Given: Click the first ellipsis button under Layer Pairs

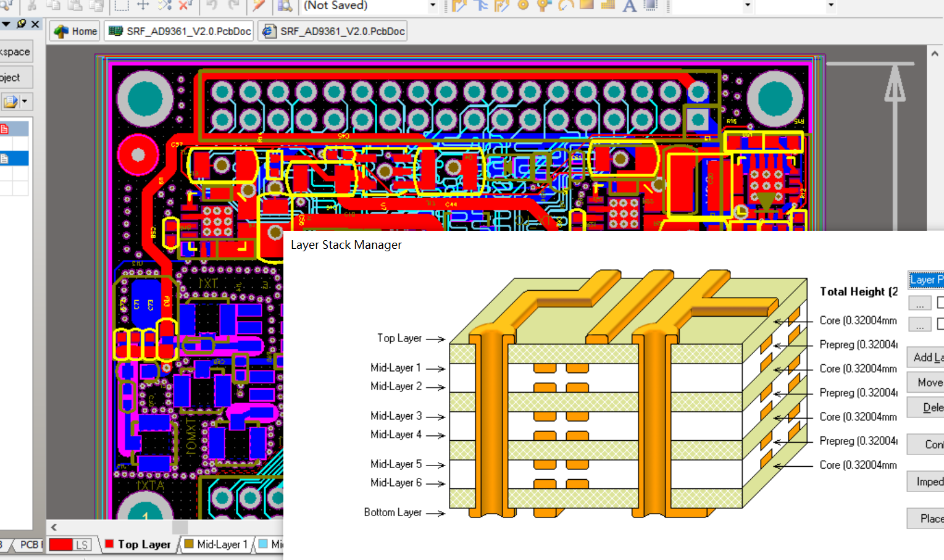Looking at the screenshot, I should (x=920, y=303).
